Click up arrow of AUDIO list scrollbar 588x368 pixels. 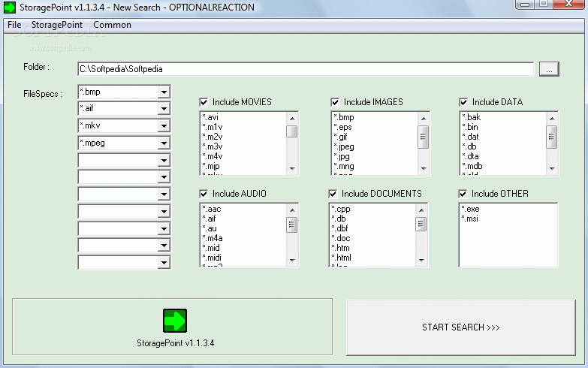pos(292,210)
